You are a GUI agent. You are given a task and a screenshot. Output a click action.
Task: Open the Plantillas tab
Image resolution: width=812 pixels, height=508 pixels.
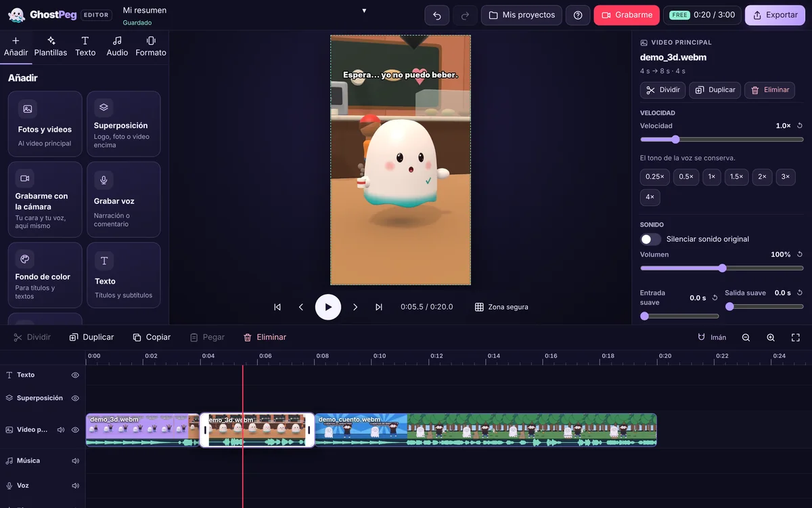pos(51,47)
